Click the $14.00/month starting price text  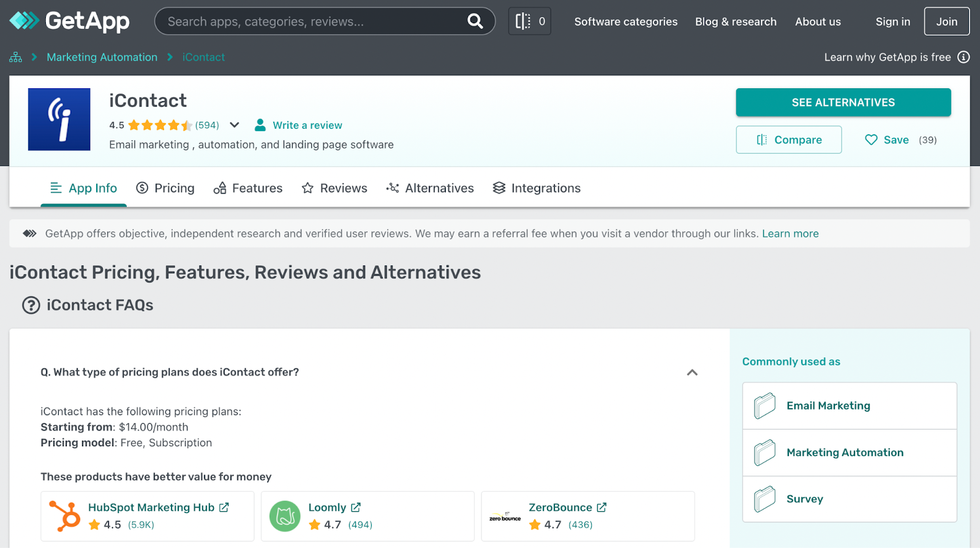(x=154, y=427)
